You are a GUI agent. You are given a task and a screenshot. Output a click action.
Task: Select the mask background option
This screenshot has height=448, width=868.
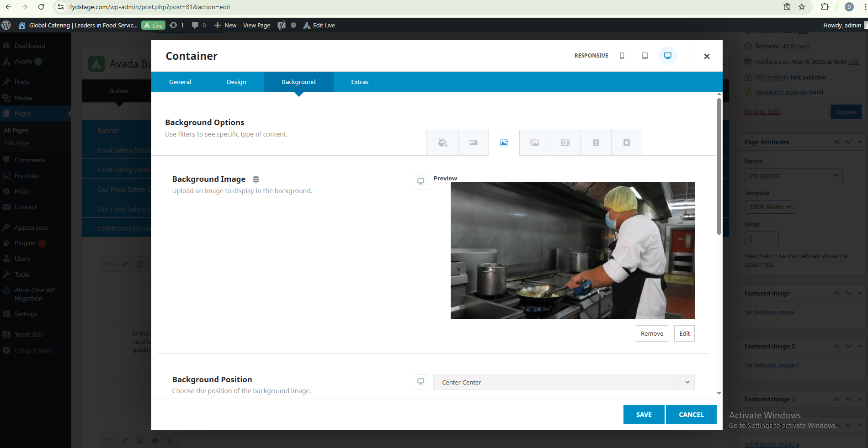coord(626,143)
